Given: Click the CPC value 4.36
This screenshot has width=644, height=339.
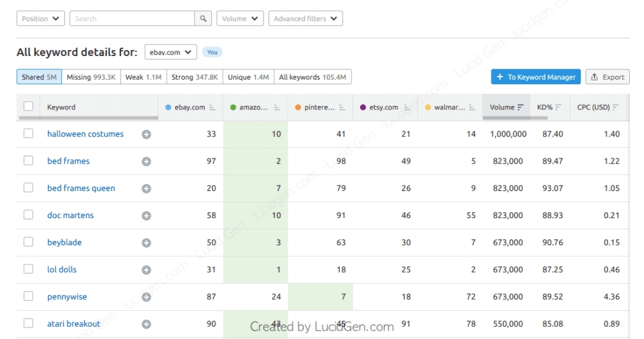Looking at the screenshot, I should tap(612, 297).
